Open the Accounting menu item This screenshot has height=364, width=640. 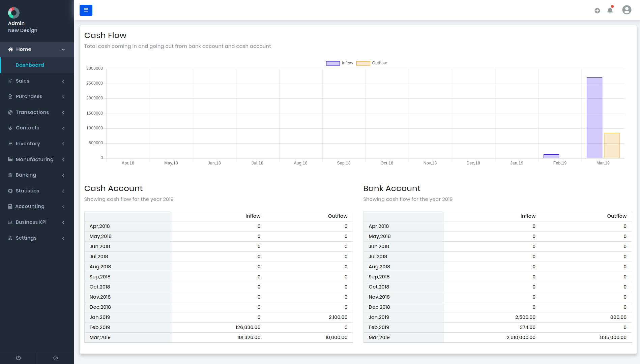coord(37,206)
